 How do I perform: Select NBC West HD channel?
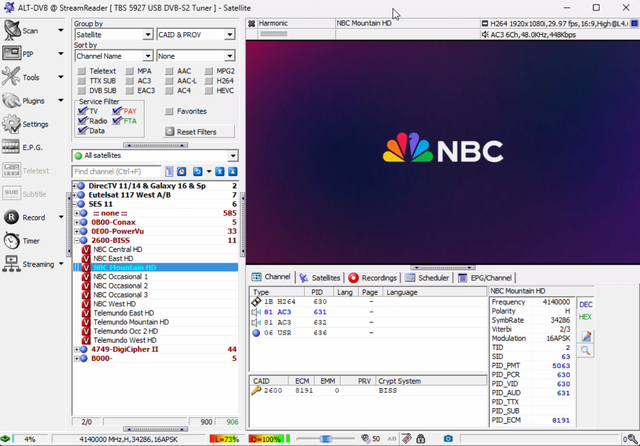click(115, 304)
